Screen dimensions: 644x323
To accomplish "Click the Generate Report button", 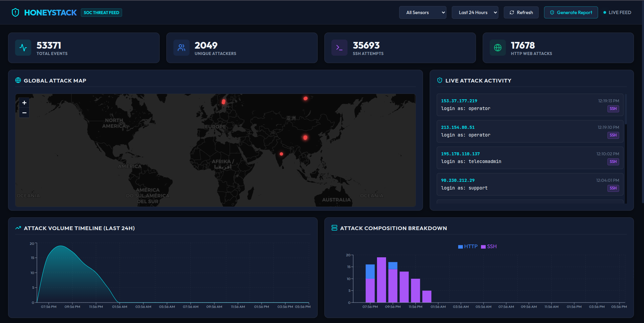I will point(571,12).
